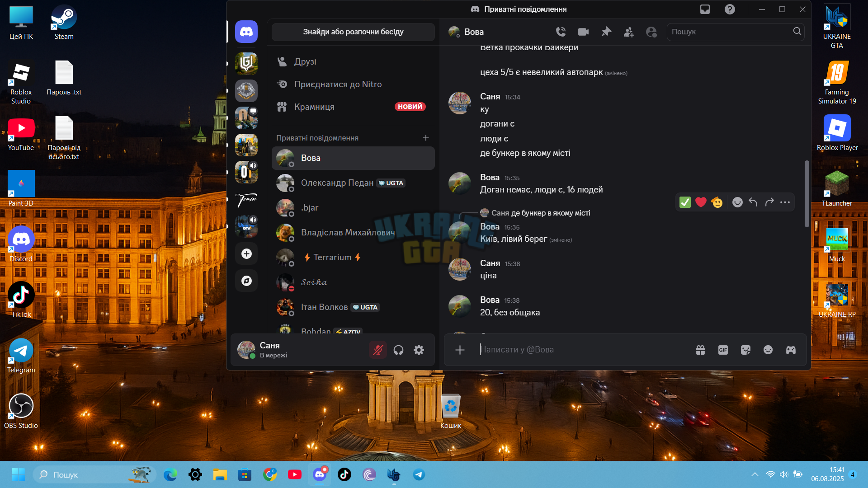Open Windows Start menu
The image size is (868, 488).
(18, 474)
